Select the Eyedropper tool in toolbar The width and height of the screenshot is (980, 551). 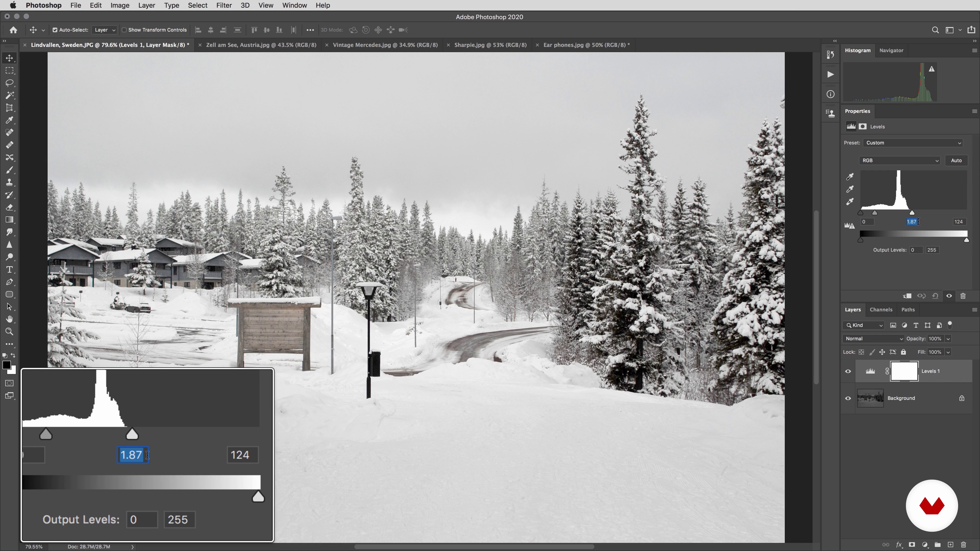coord(9,120)
